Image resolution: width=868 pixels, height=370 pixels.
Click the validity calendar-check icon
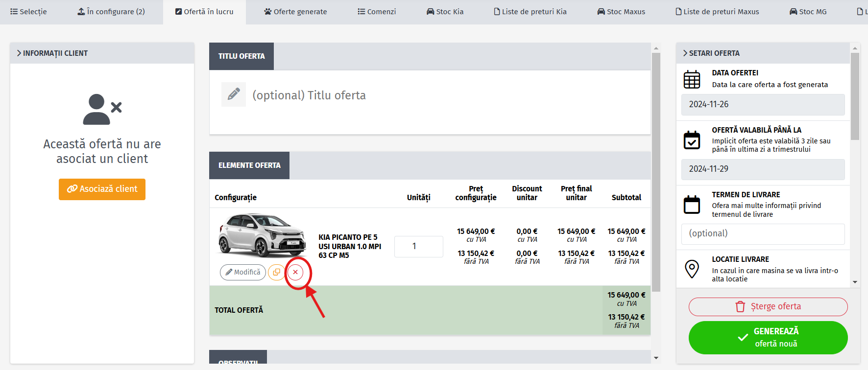(x=692, y=140)
